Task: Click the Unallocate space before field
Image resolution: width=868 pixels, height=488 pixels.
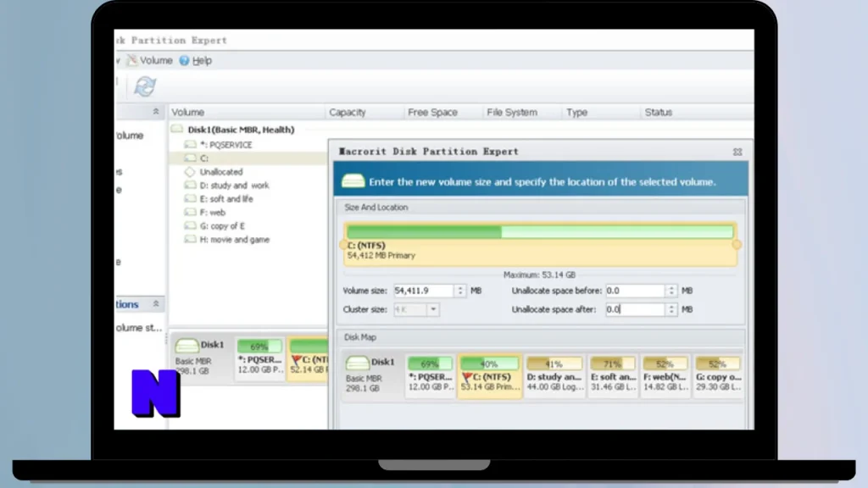Action: coord(634,291)
